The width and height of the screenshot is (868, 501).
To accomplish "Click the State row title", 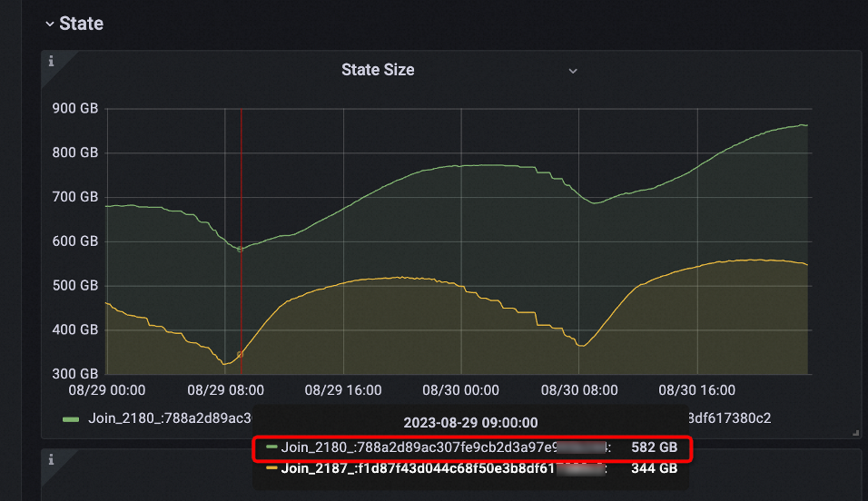I will (82, 24).
